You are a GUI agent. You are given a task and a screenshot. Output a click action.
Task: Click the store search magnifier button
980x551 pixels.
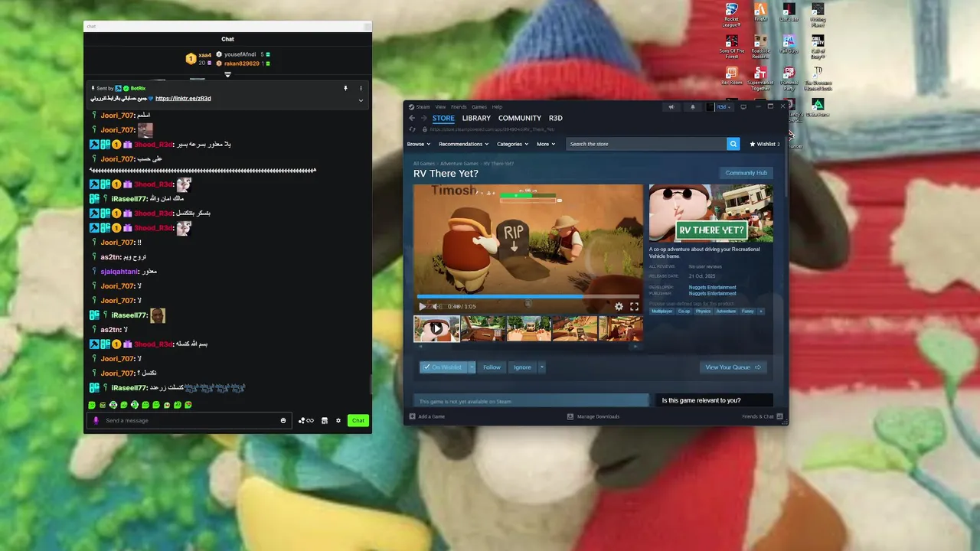coord(733,144)
